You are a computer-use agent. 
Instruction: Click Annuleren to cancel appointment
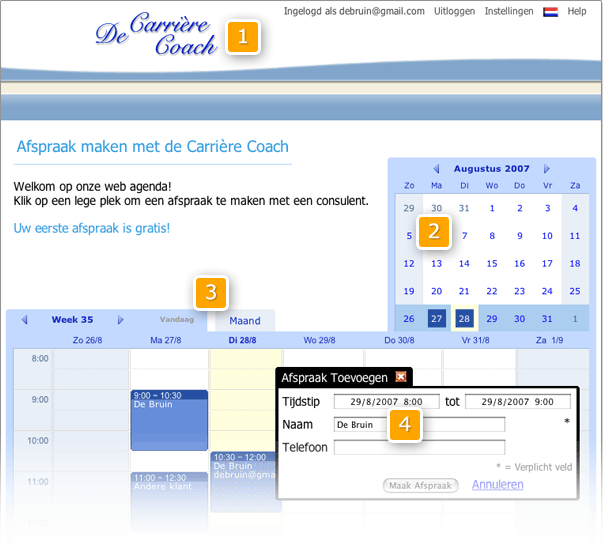[x=497, y=485]
